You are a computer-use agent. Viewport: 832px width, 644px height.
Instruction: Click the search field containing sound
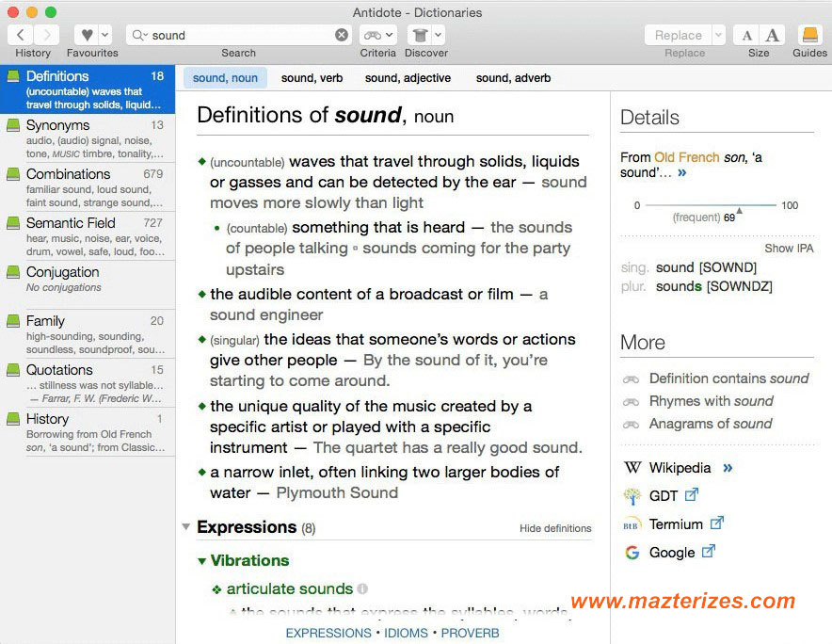pyautogui.click(x=239, y=35)
